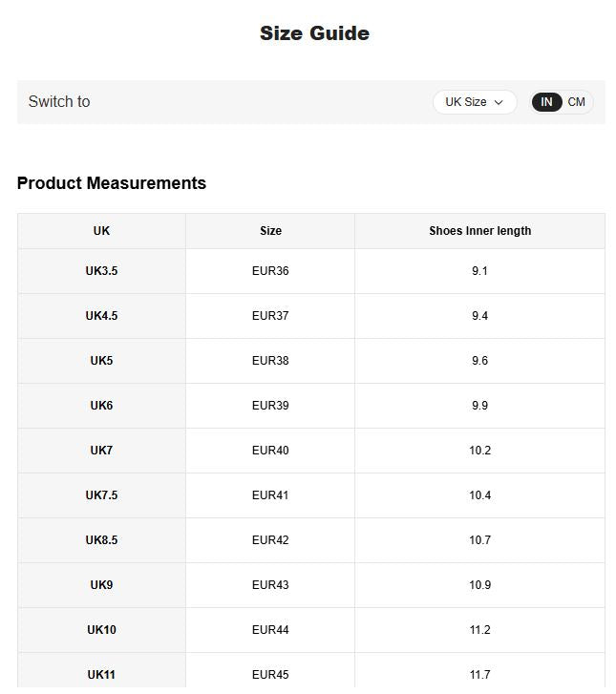
Task: Click the 9.6 inner length value
Action: click(480, 361)
